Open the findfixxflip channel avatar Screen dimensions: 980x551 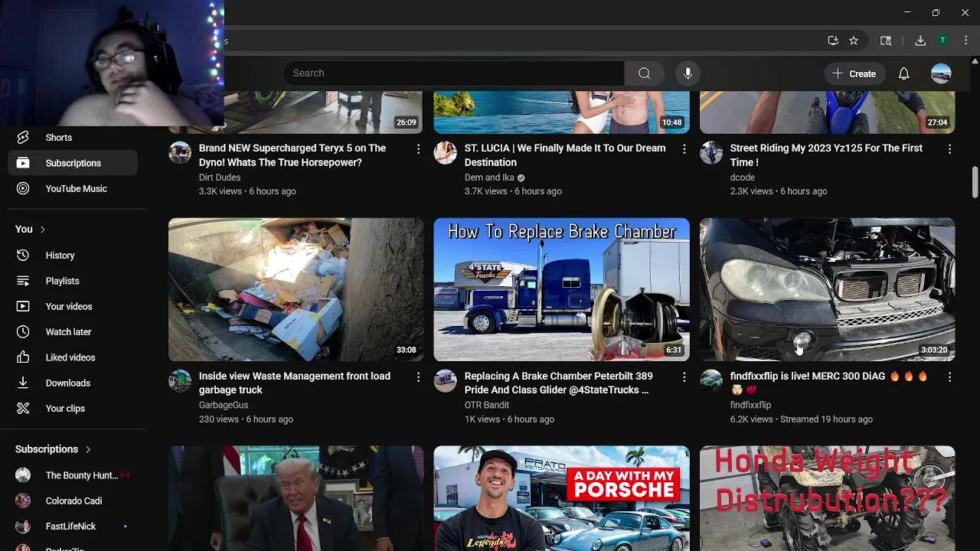[710, 380]
